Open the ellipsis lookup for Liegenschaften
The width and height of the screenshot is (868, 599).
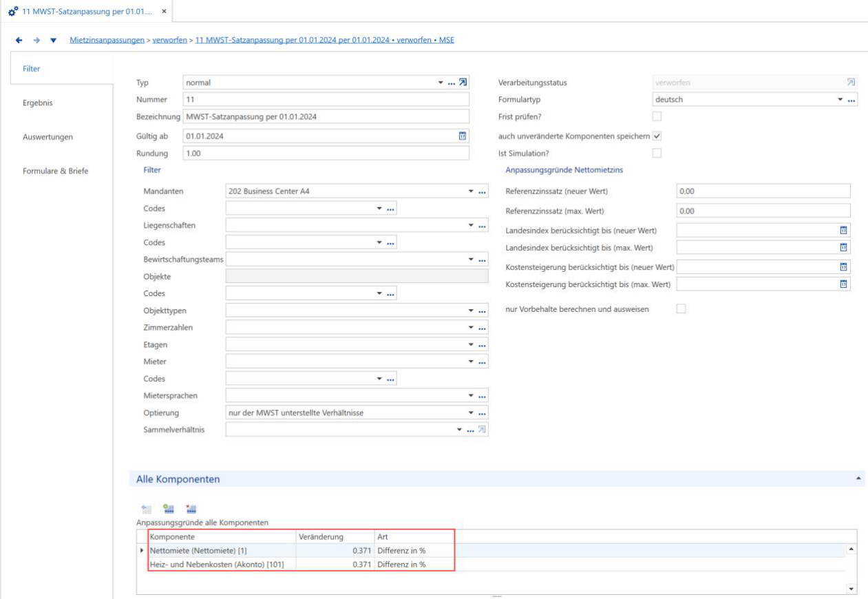pos(482,225)
